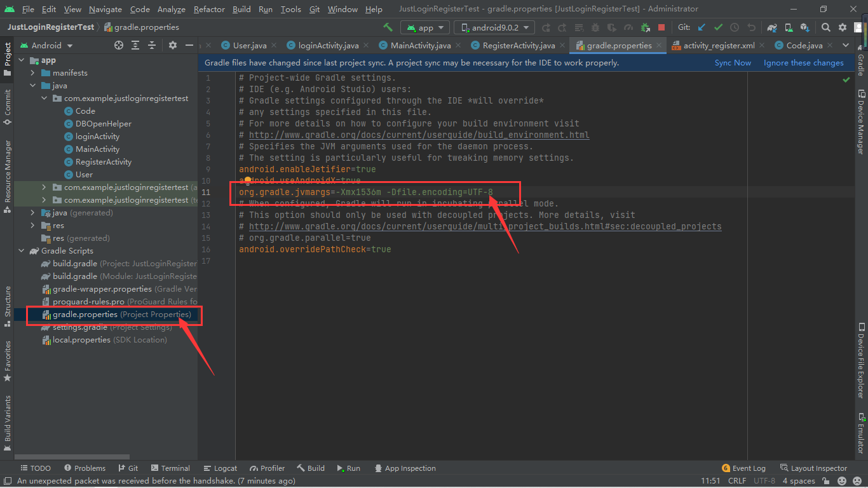The height and width of the screenshot is (488, 868).
Task: Open the Settings gear icon in toolbar
Action: [843, 27]
